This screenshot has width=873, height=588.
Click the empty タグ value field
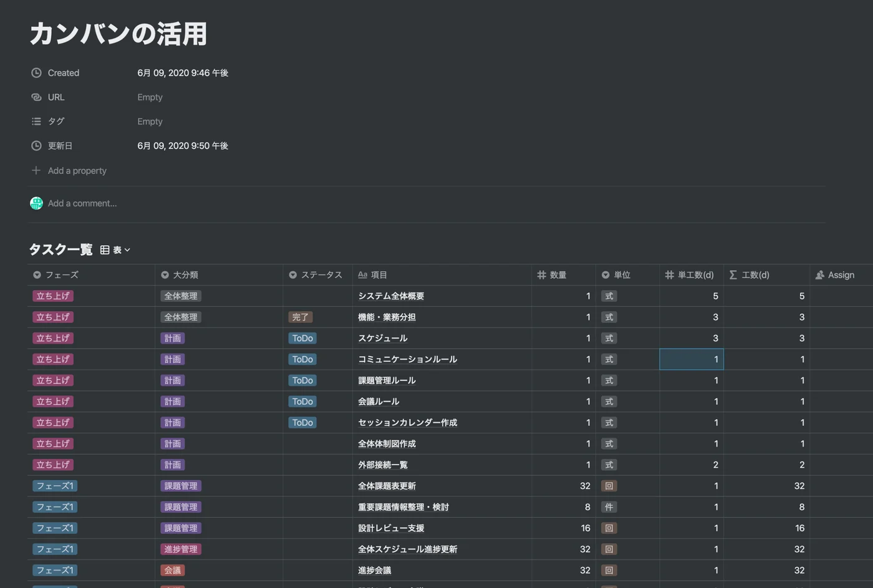click(150, 122)
